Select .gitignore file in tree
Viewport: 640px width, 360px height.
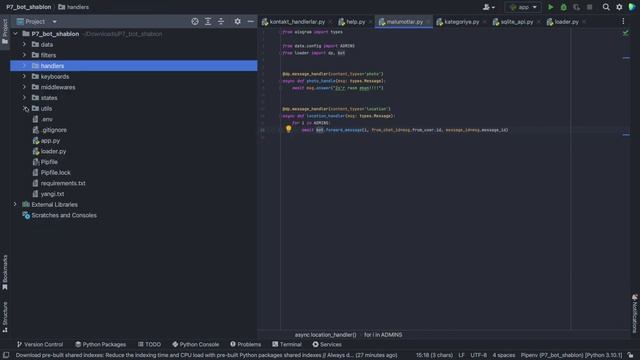tap(53, 130)
